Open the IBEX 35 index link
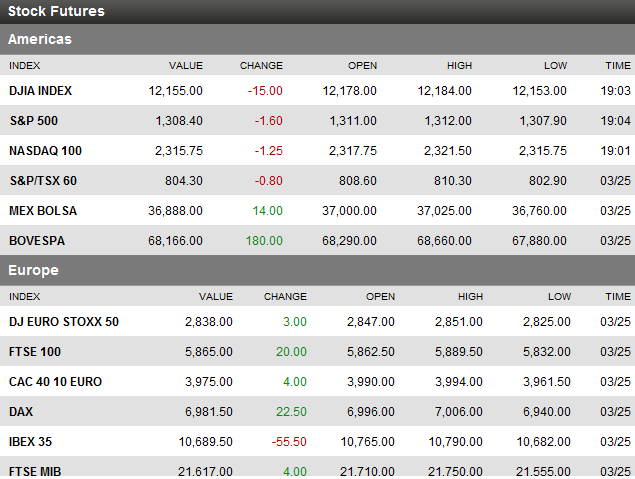Screen dimensions: 635x479 click(x=30, y=441)
